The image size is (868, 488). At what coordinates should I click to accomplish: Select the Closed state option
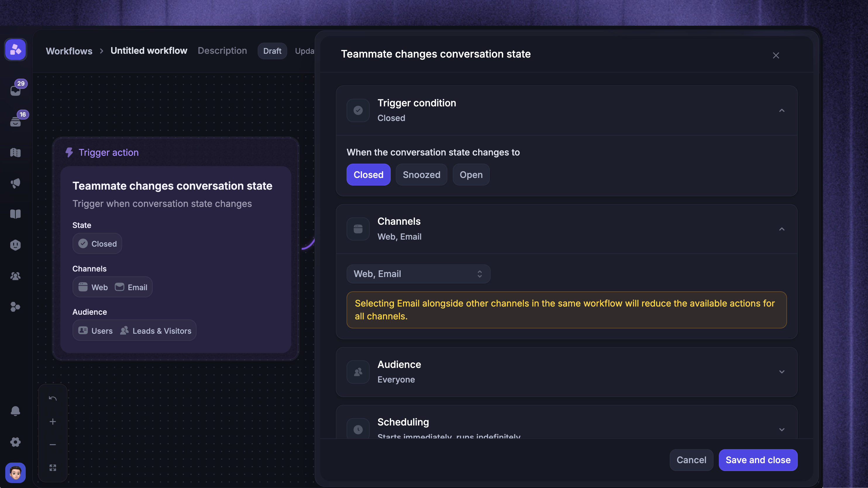click(x=368, y=174)
